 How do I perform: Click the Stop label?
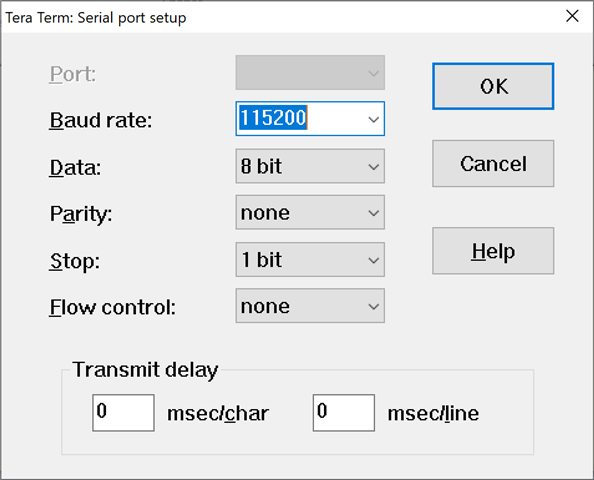[75, 261]
